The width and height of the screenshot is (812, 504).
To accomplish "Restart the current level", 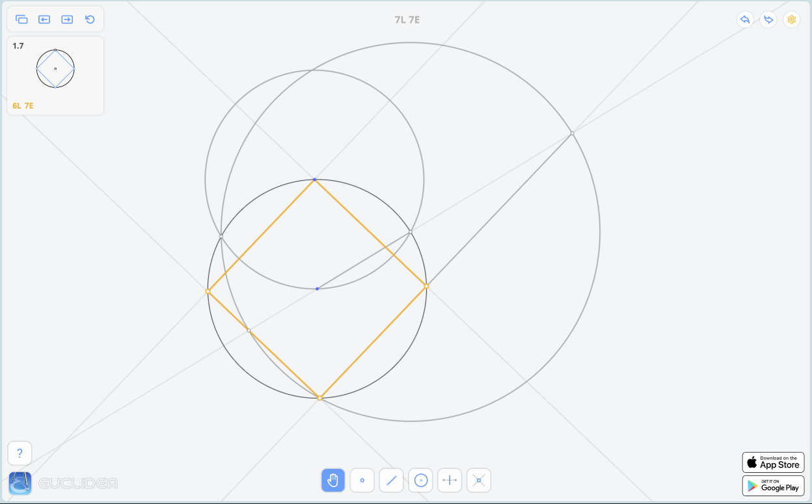I will coord(90,20).
